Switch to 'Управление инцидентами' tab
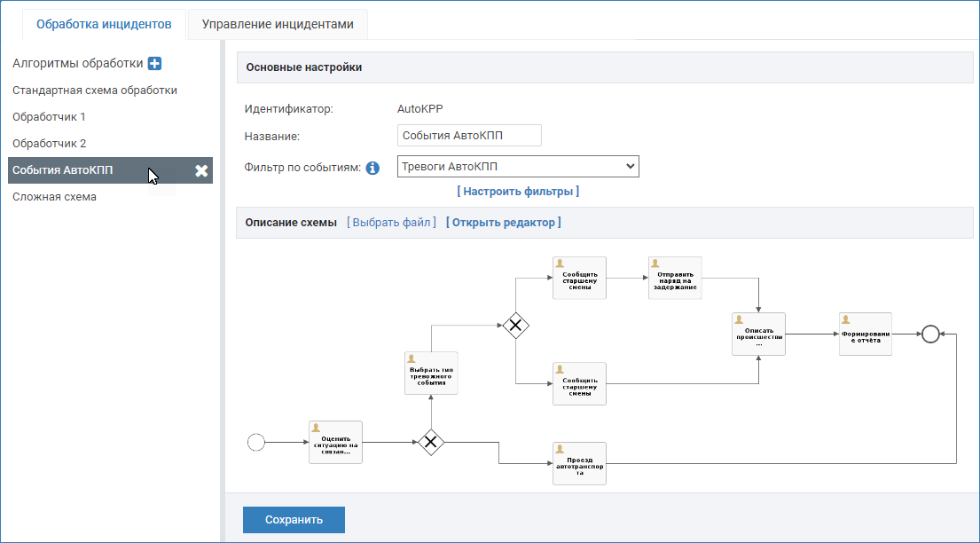 click(x=278, y=24)
